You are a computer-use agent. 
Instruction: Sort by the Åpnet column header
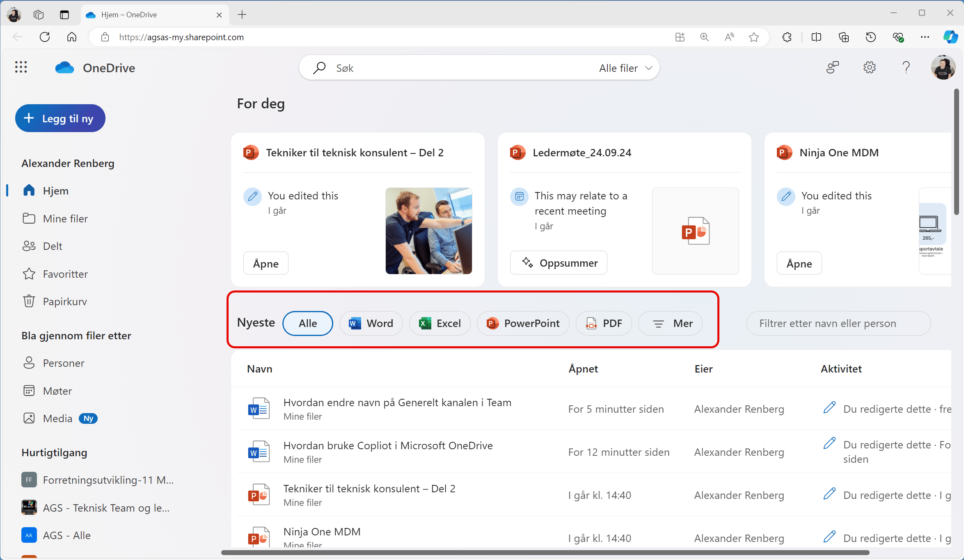[583, 369]
